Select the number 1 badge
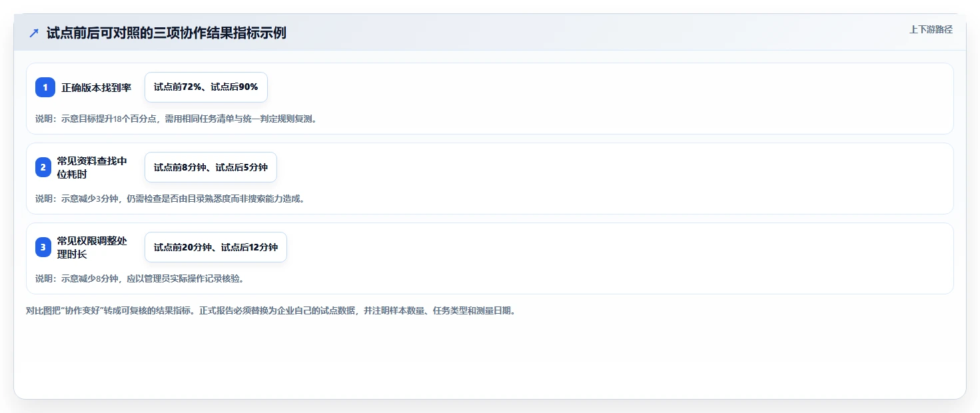Screen dimensions: 980x413 (45, 87)
